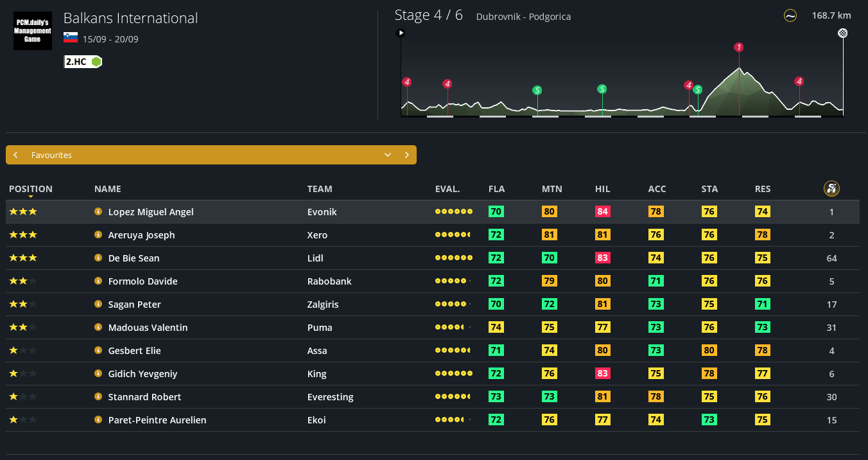868x460 pixels.
Task: Sort riders by HIL column header
Action: click(x=602, y=189)
